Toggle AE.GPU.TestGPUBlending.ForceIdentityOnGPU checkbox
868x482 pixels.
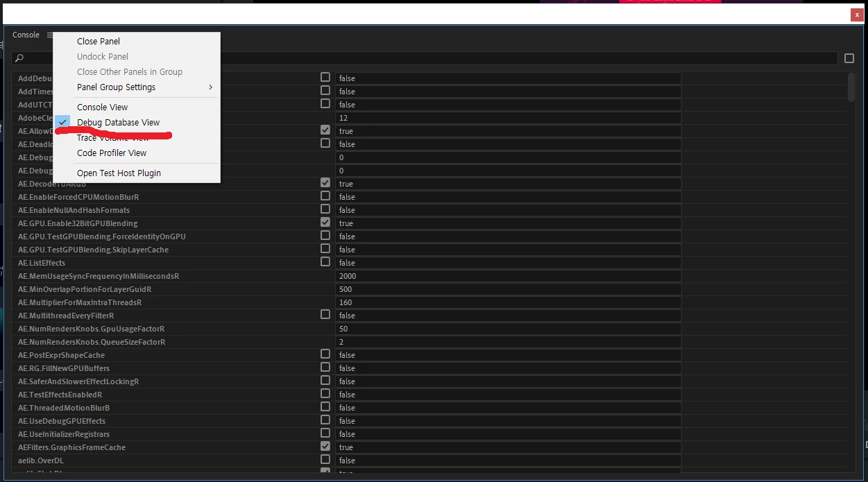325,235
